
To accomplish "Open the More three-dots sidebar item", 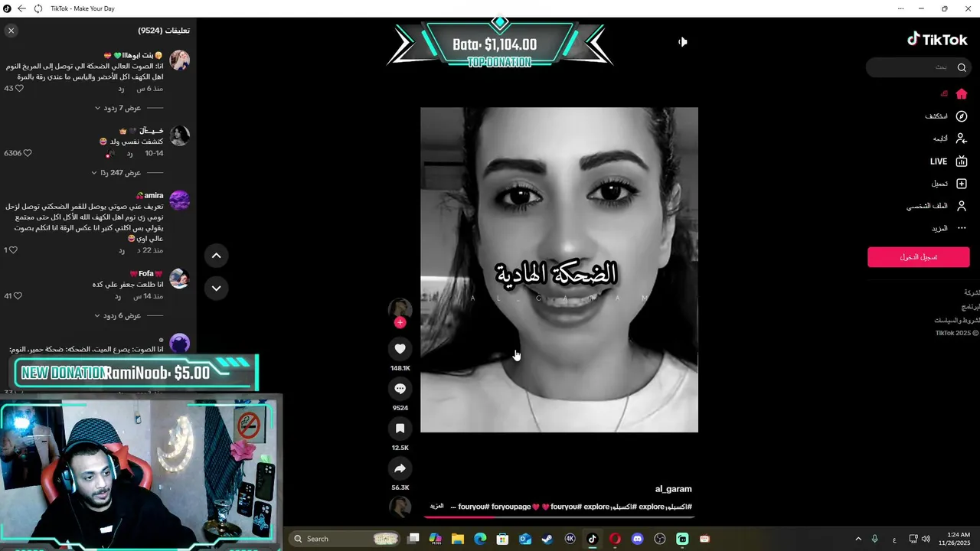I will 946,228.
